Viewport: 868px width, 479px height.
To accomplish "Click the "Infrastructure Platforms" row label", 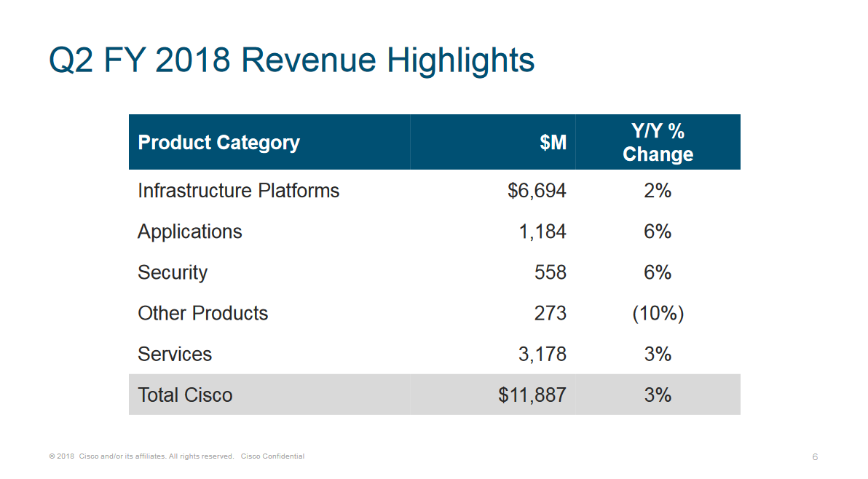I will (239, 190).
